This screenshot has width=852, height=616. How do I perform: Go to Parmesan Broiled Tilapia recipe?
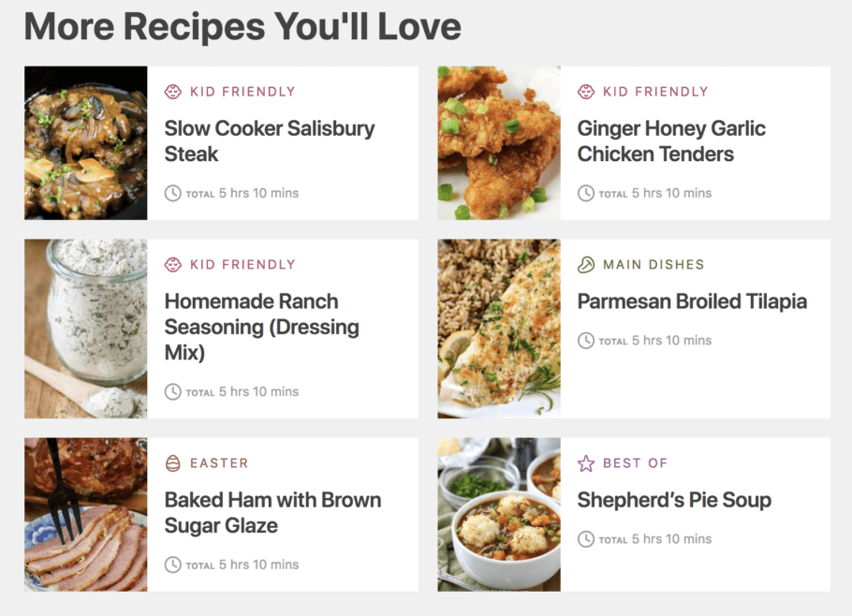coord(692,301)
